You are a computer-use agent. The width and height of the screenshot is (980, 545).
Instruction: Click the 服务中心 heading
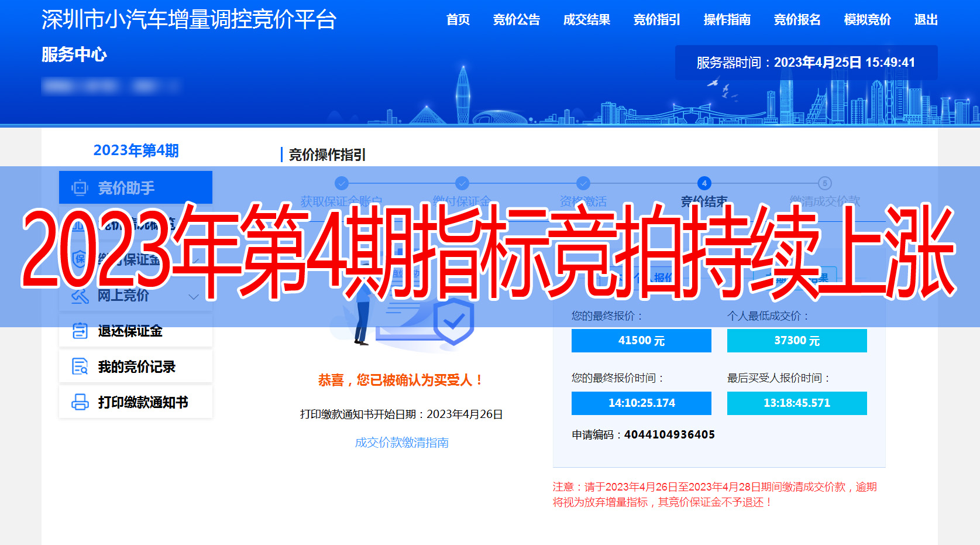(x=74, y=54)
